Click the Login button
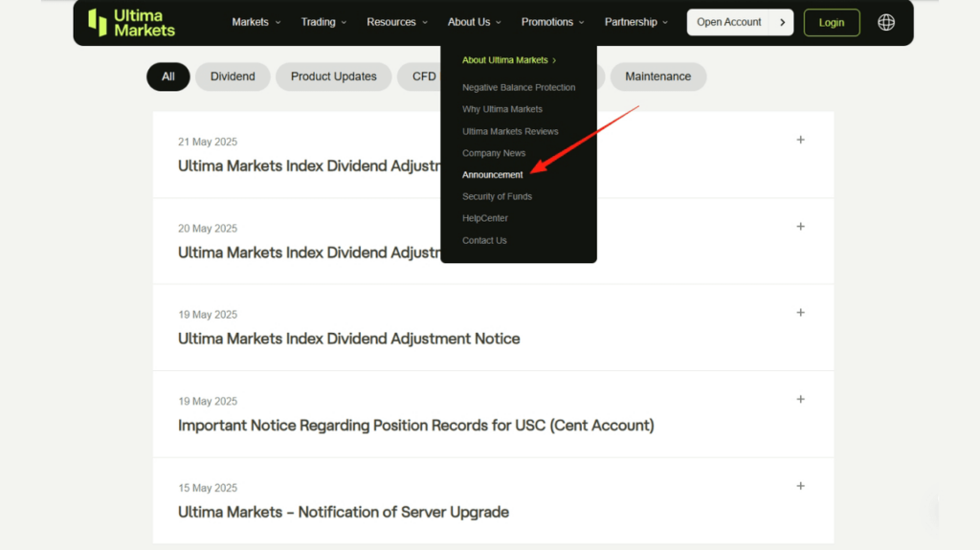 [x=832, y=23]
